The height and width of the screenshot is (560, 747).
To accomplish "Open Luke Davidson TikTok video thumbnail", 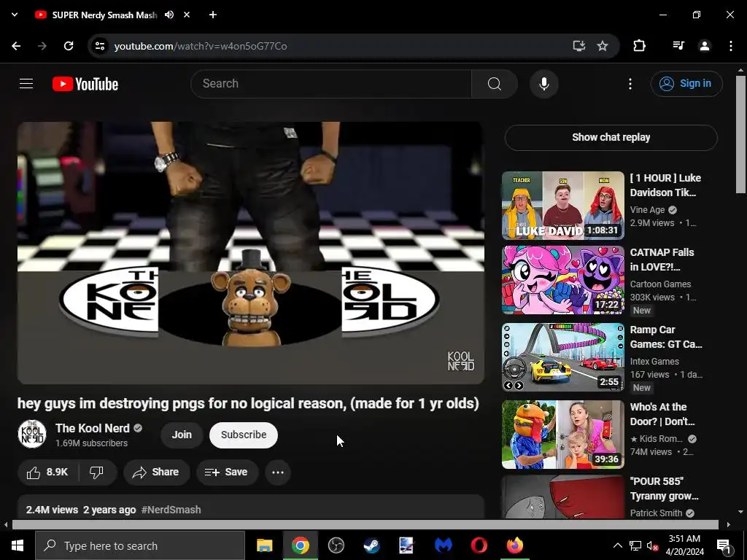I will [562, 206].
